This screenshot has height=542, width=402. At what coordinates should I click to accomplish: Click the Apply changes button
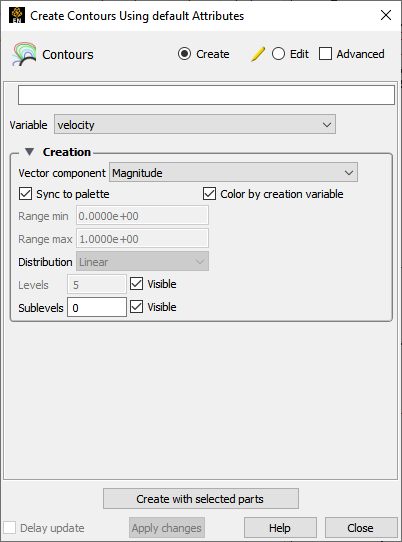167,528
